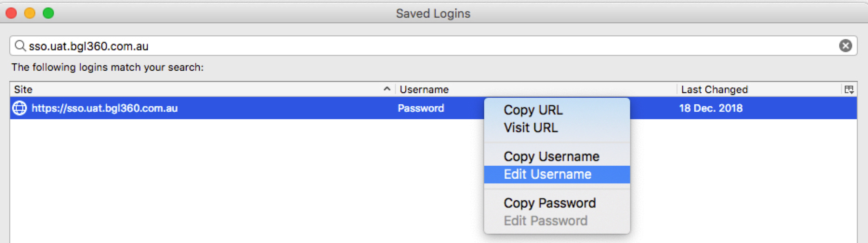Close the Saved Logins window
The height and width of the screenshot is (243, 868).
pyautogui.click(x=11, y=13)
